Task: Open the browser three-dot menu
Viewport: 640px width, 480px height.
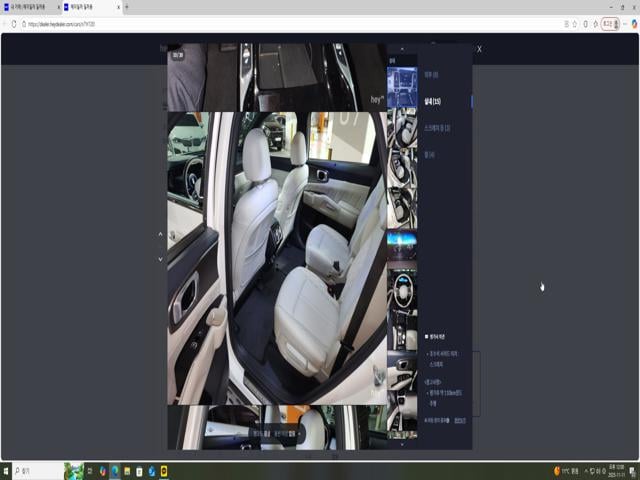Action: coord(632,24)
